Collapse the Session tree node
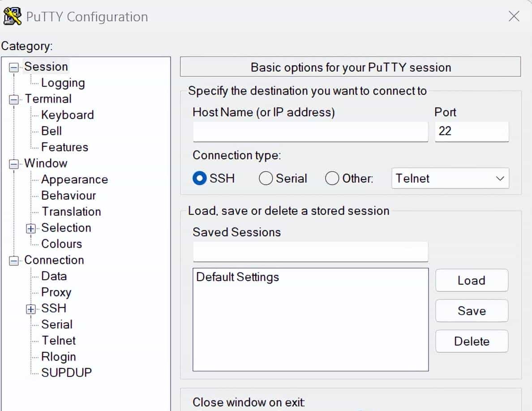The width and height of the screenshot is (532, 411). click(x=14, y=67)
